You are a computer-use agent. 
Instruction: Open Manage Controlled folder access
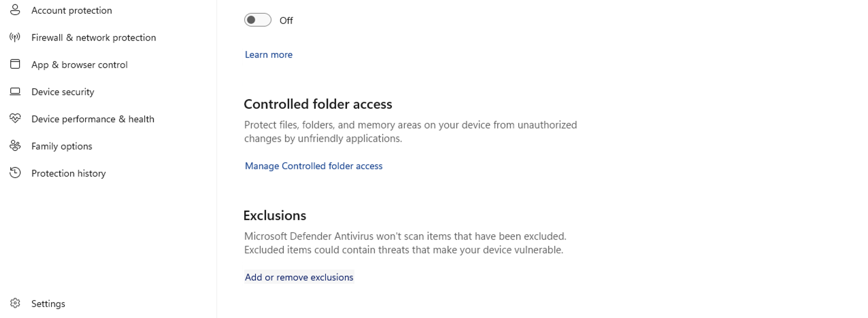click(x=313, y=166)
